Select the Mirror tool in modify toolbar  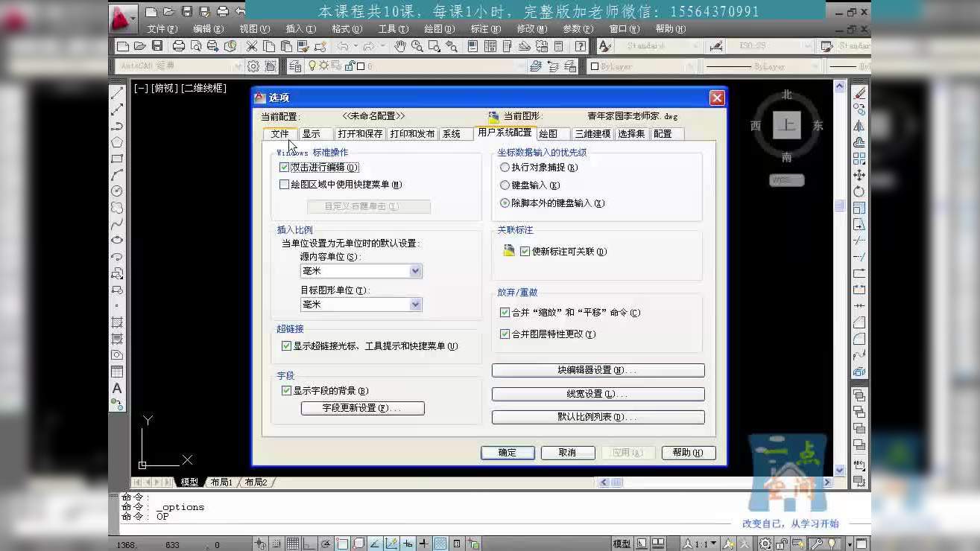coord(859,125)
